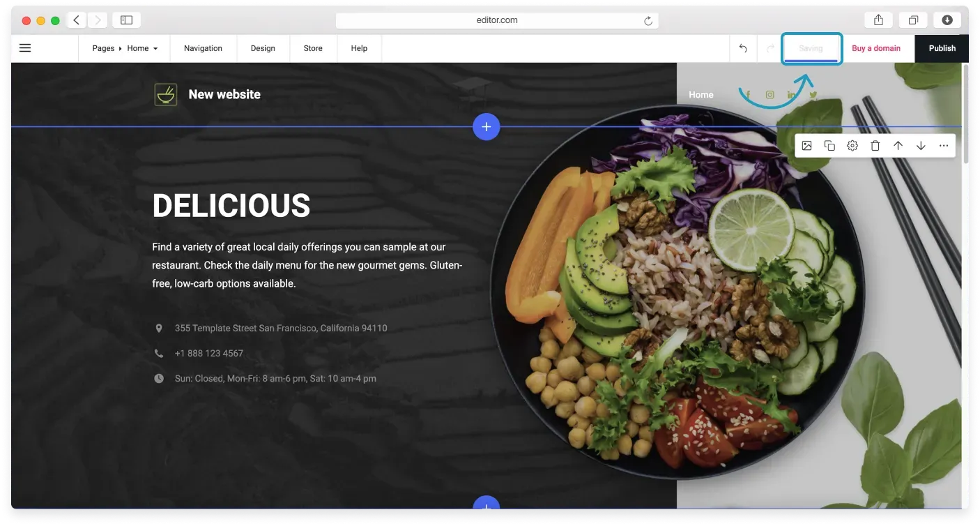Change the block background image icon
The image size is (980, 526).
click(806, 146)
